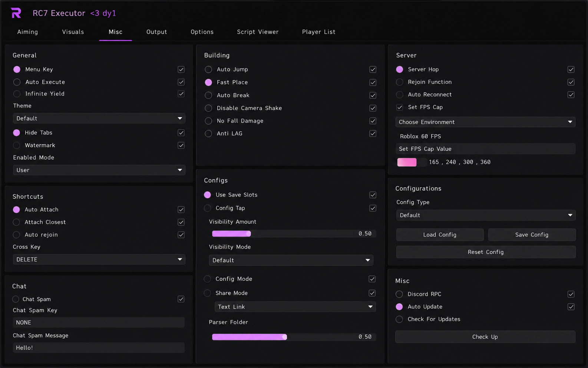Enable the Auto Execute radio circle

click(x=17, y=82)
